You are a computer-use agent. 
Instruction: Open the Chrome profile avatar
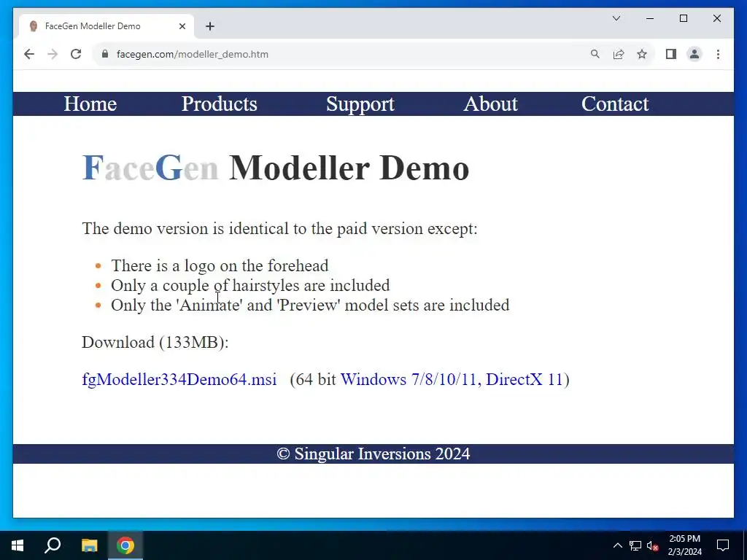tap(694, 54)
